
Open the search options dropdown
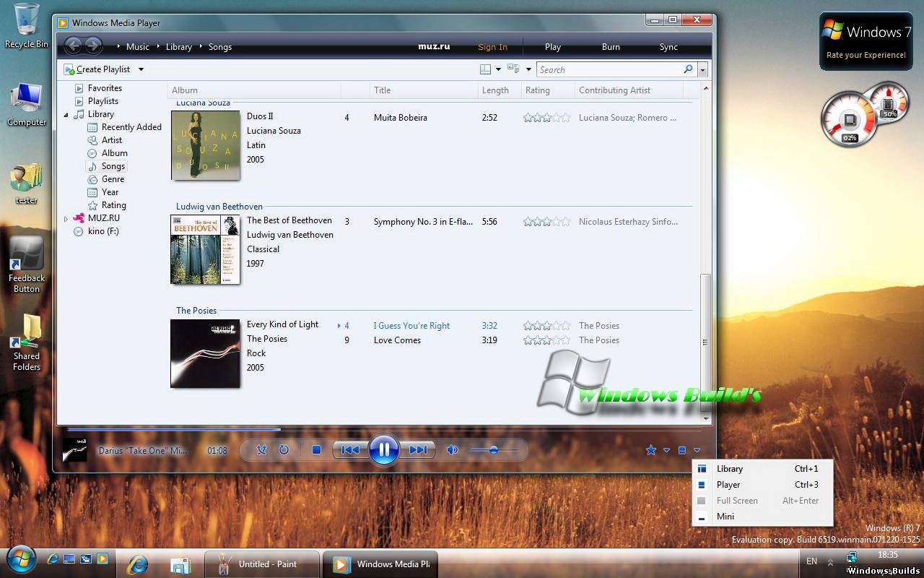702,69
